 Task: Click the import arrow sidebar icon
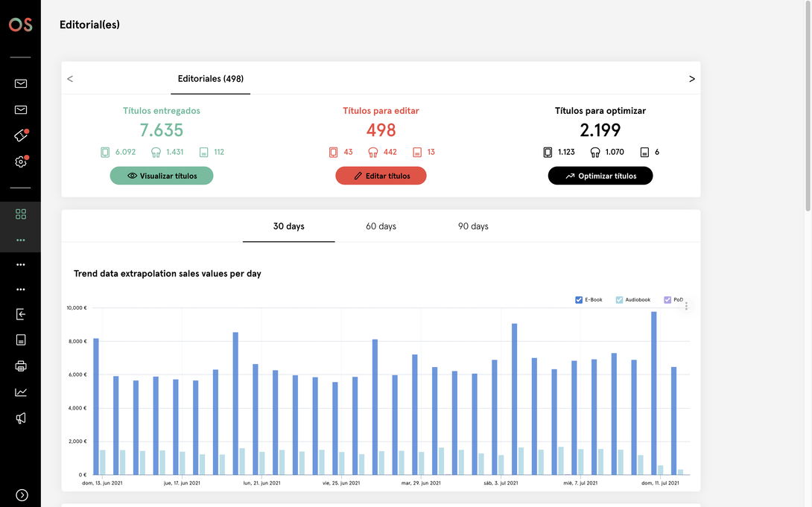[x=21, y=314]
